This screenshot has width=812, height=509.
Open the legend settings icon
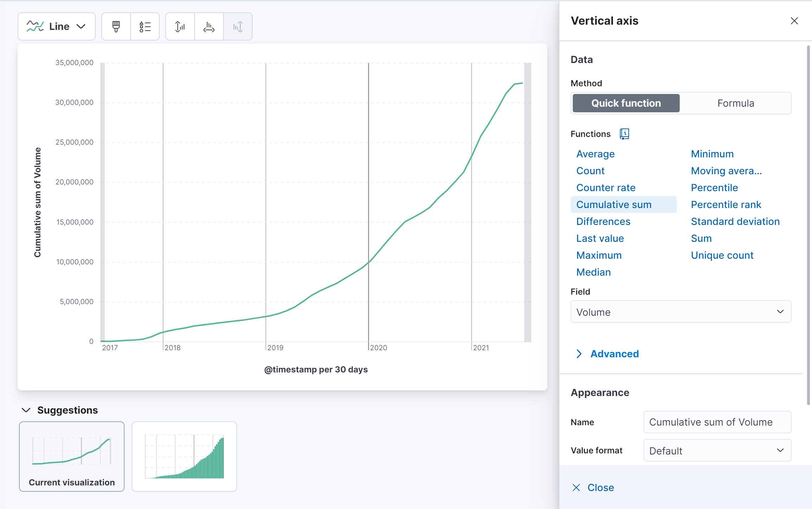[145, 26]
